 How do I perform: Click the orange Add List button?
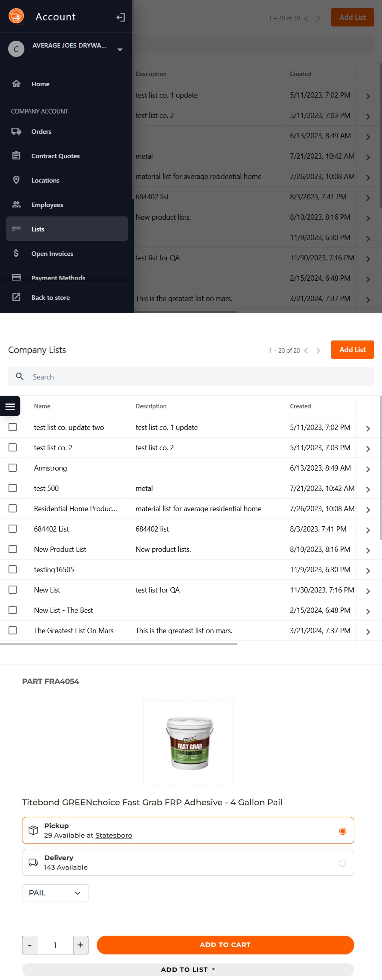pyautogui.click(x=352, y=349)
